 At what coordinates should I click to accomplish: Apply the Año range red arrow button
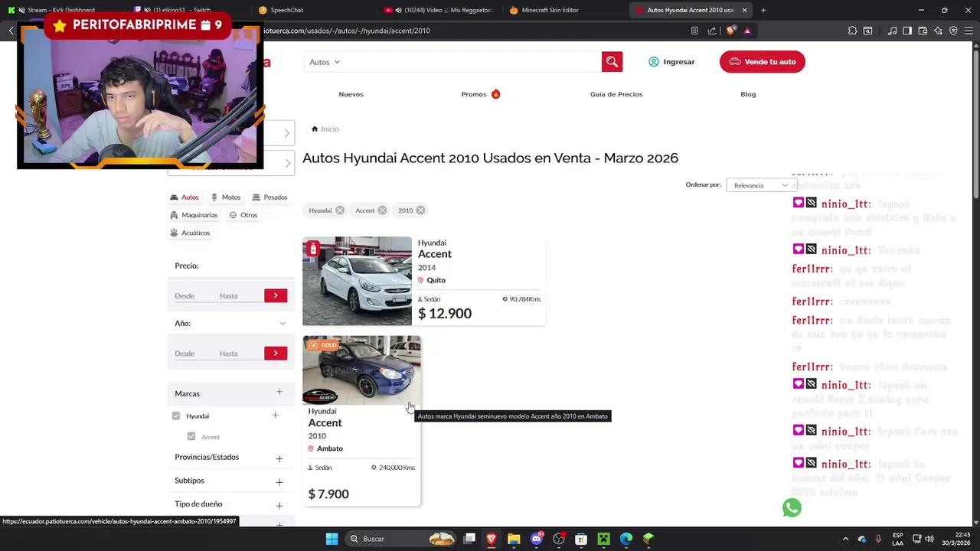276,353
